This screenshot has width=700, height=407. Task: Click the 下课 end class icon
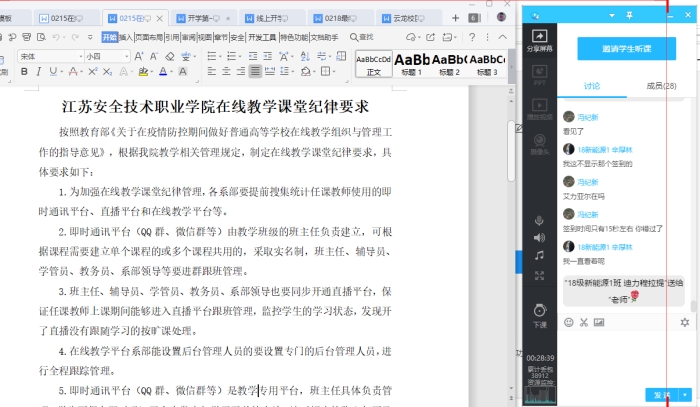[539, 309]
